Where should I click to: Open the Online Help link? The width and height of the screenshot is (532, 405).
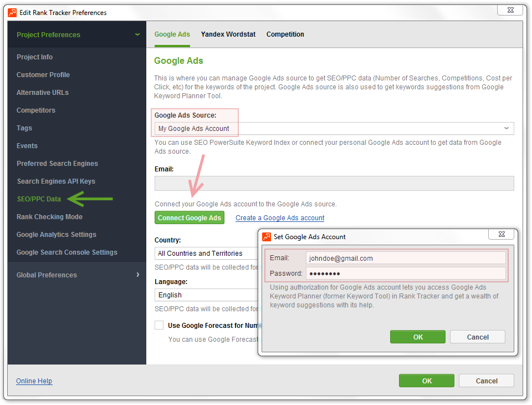pos(34,381)
